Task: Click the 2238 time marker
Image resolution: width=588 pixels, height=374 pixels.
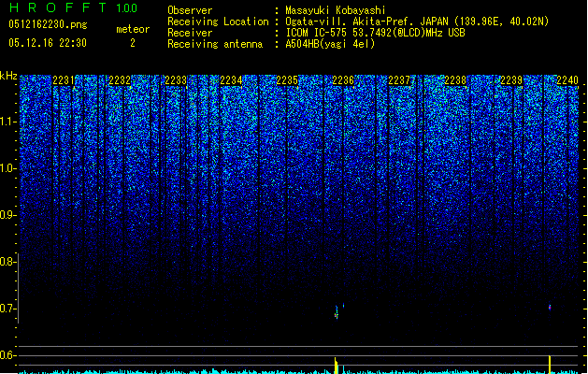Action: (455, 80)
